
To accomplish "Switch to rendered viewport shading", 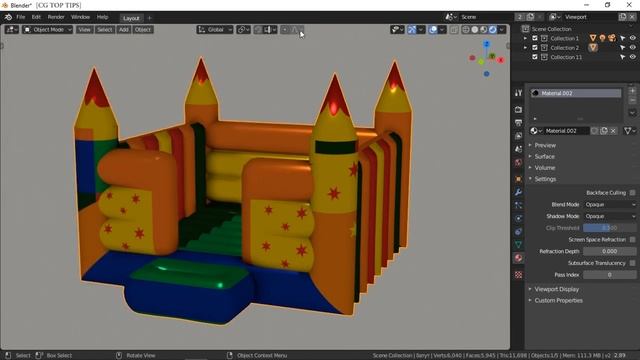I will [x=493, y=29].
